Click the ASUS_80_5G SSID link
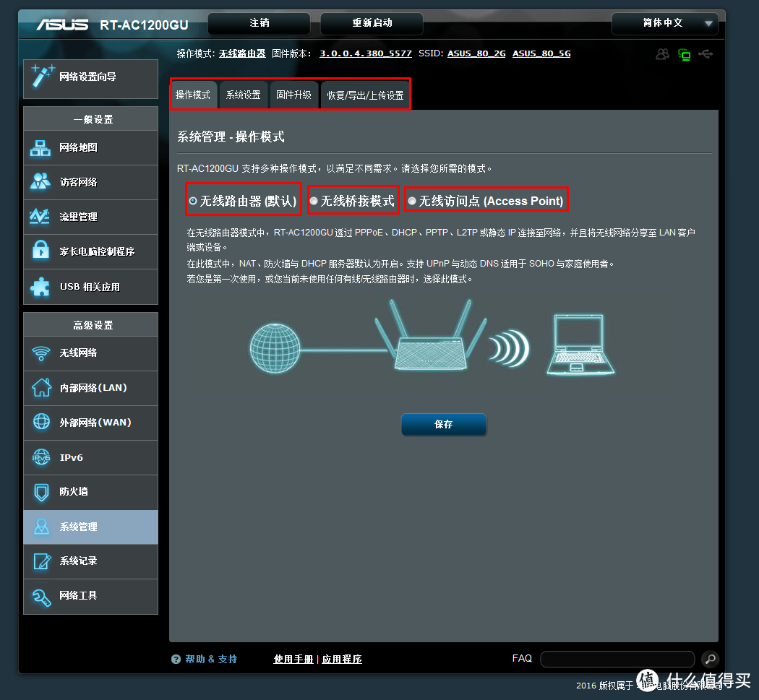759x700 pixels. (541, 53)
